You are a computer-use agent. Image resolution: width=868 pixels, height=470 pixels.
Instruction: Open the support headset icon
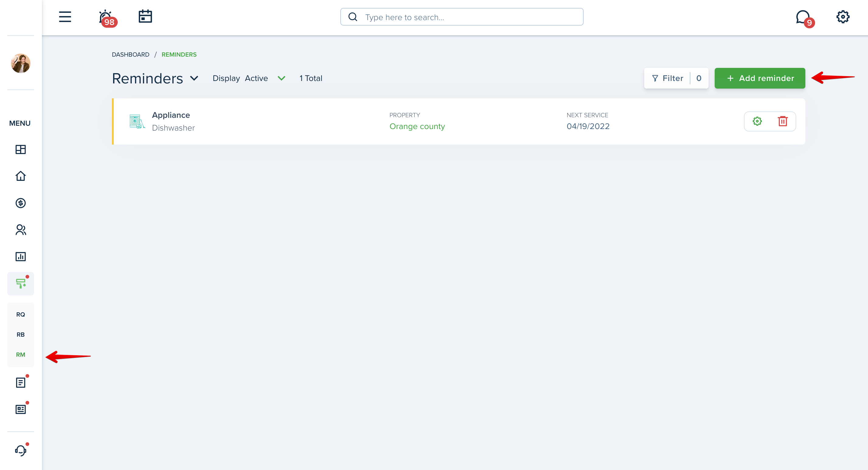click(x=21, y=451)
